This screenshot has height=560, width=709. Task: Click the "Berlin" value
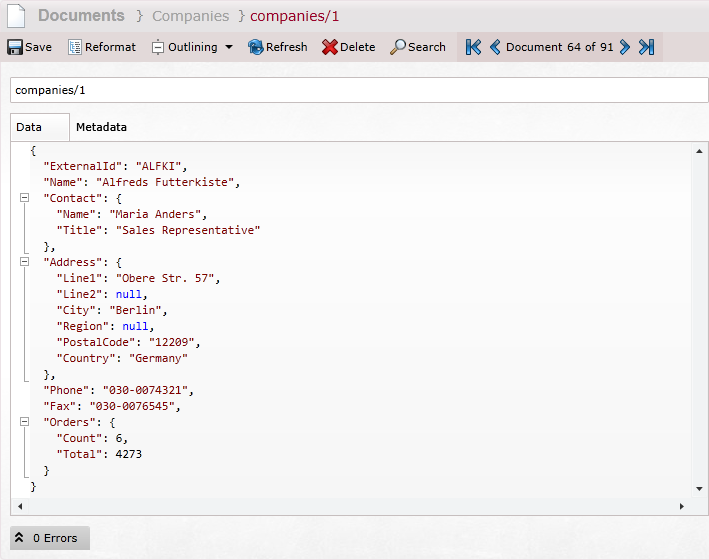135,310
